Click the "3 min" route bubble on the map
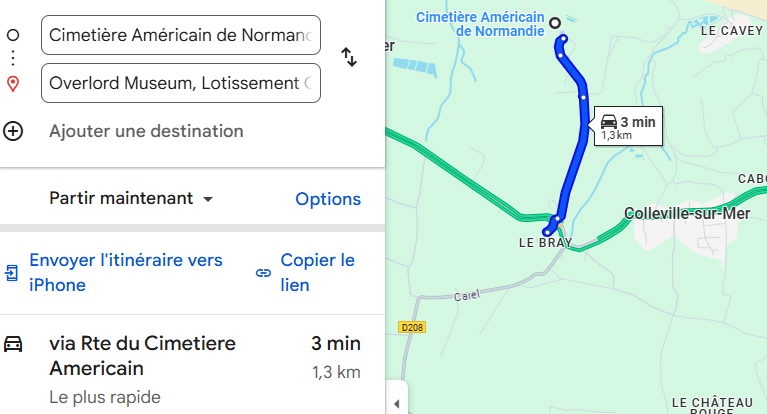 point(627,126)
